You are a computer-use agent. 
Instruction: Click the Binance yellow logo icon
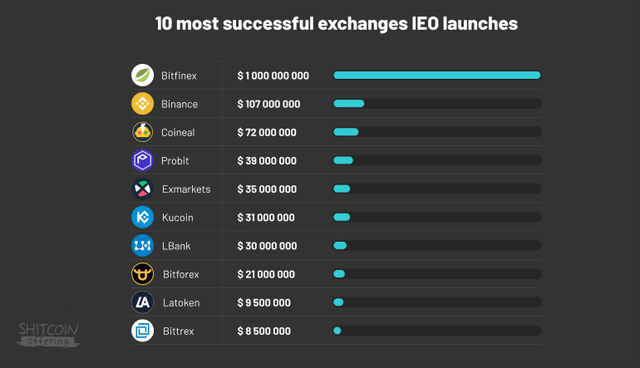142,104
